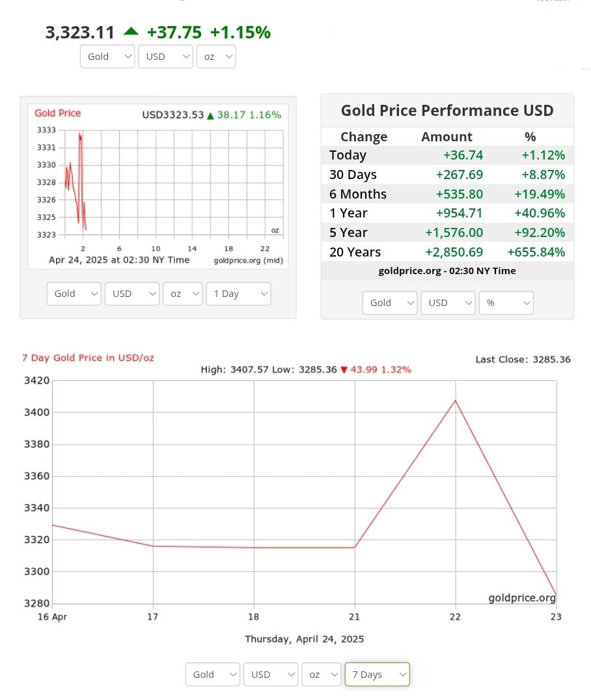
Task: Open the top oz unit dropdown
Action: coord(216,57)
